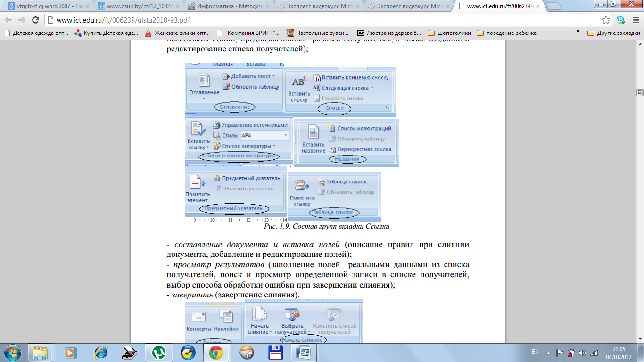This screenshot has height=362, width=644.
Task: Click the Action Center flag in the tray
Action: 560,353
